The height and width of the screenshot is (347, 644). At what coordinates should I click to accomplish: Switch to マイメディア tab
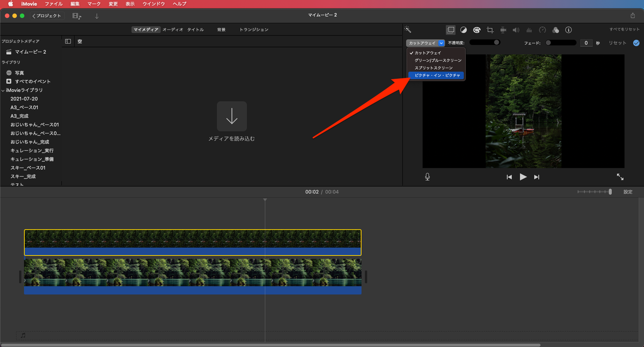pos(146,30)
